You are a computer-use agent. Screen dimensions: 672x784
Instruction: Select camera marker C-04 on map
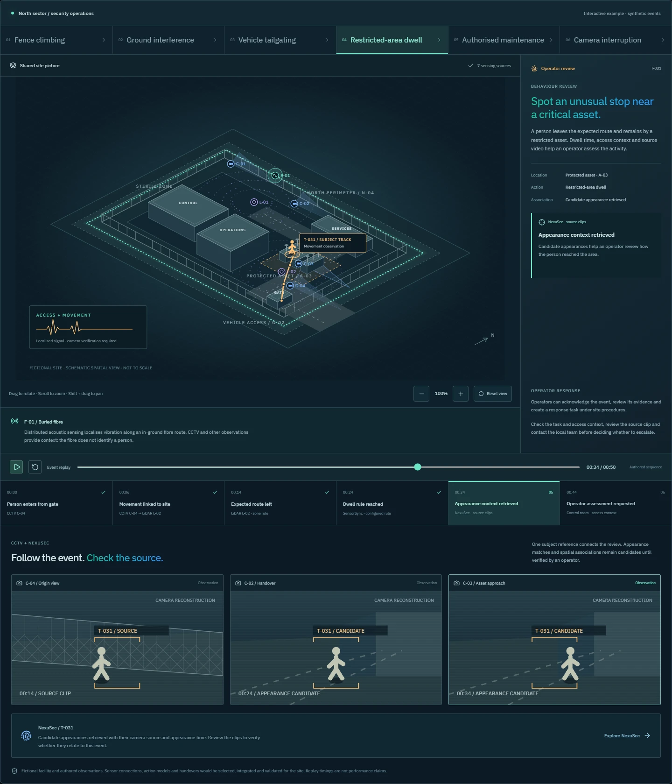click(290, 286)
